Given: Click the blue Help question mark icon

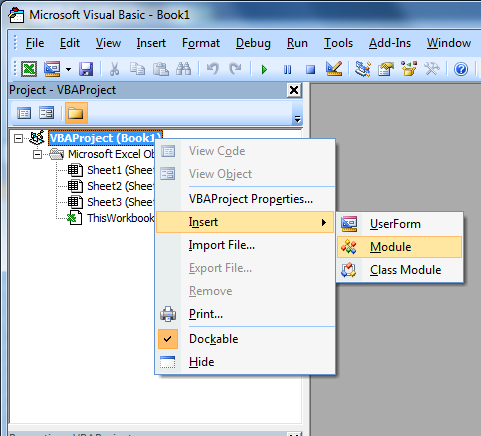Looking at the screenshot, I should tap(461, 69).
